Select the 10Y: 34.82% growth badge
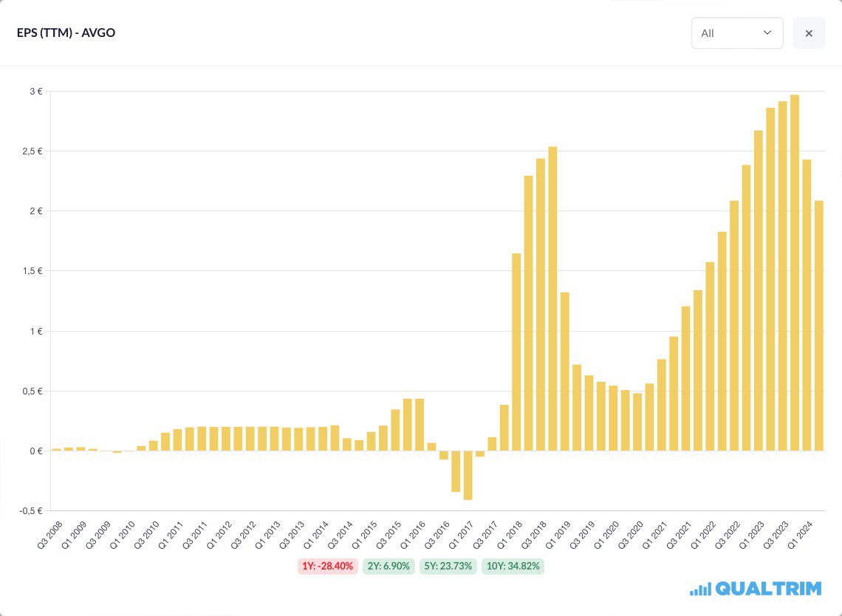The height and width of the screenshot is (616, 842). click(513, 567)
